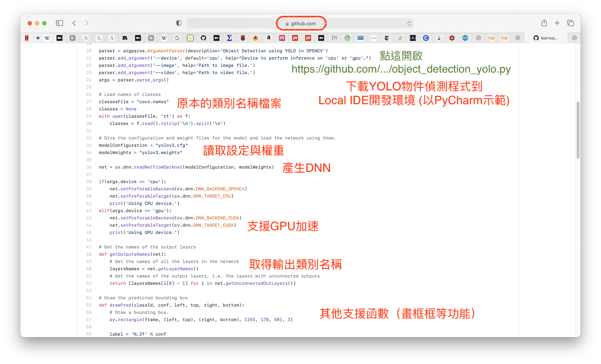This screenshot has width=601, height=364.
Task: Show the tab overview icon
Action: click(x=570, y=23)
